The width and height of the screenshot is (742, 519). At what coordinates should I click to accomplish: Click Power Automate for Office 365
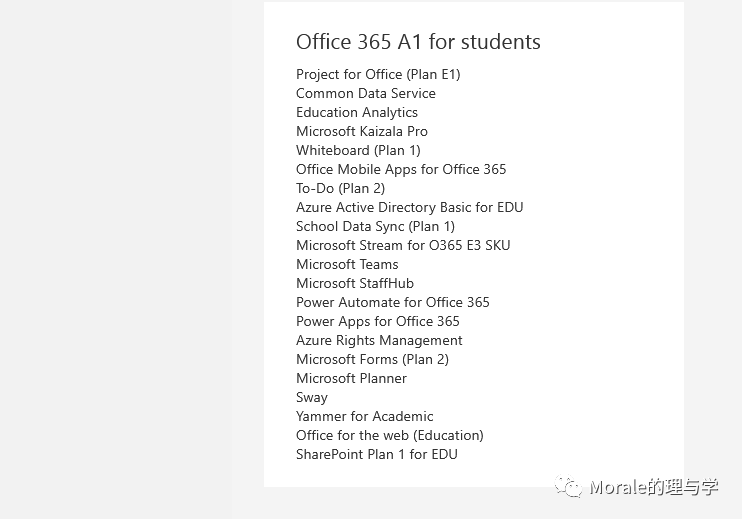pyautogui.click(x=393, y=302)
